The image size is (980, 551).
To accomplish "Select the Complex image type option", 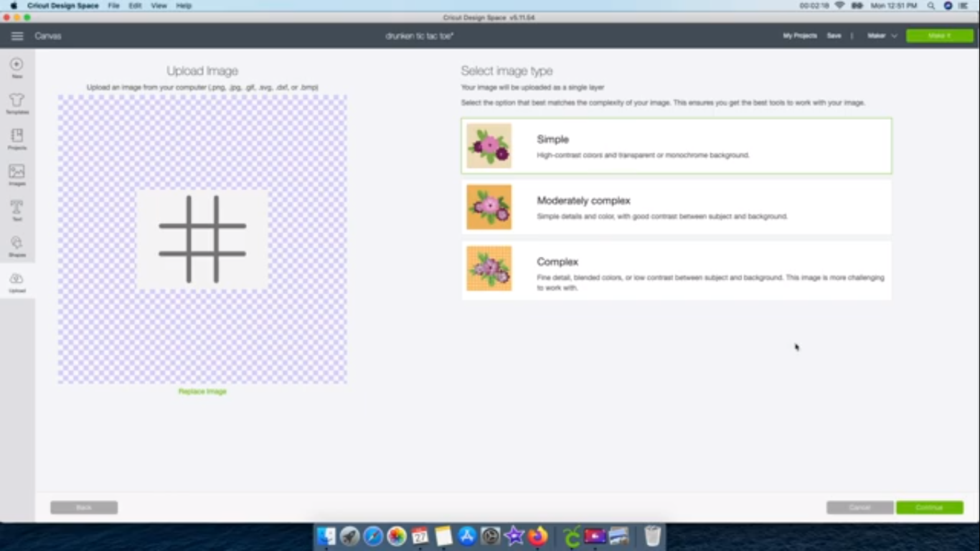I will (x=676, y=270).
